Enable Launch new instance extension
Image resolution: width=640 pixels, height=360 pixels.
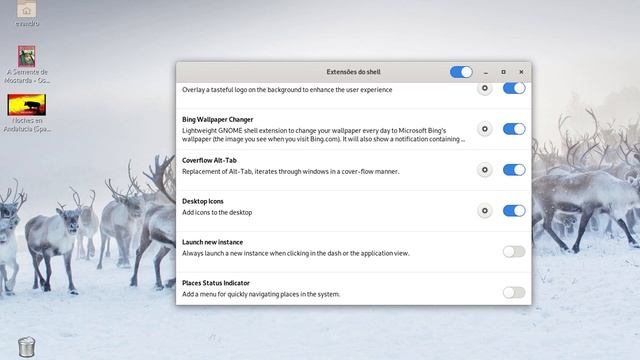tap(514, 251)
